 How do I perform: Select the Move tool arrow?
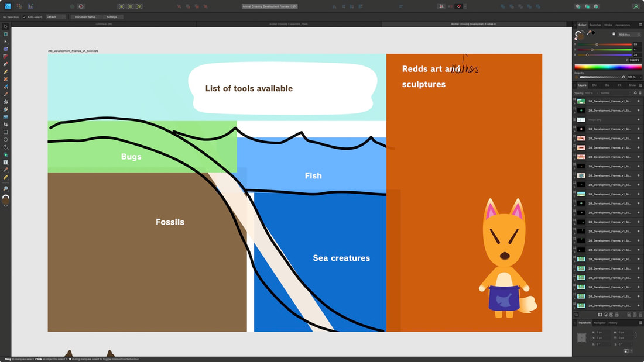pos(6,27)
